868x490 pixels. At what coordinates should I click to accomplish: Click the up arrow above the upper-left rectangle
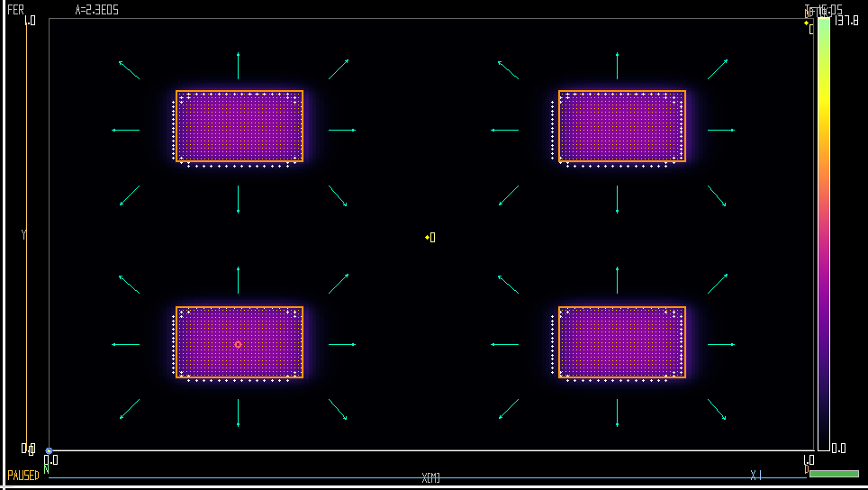tap(238, 66)
